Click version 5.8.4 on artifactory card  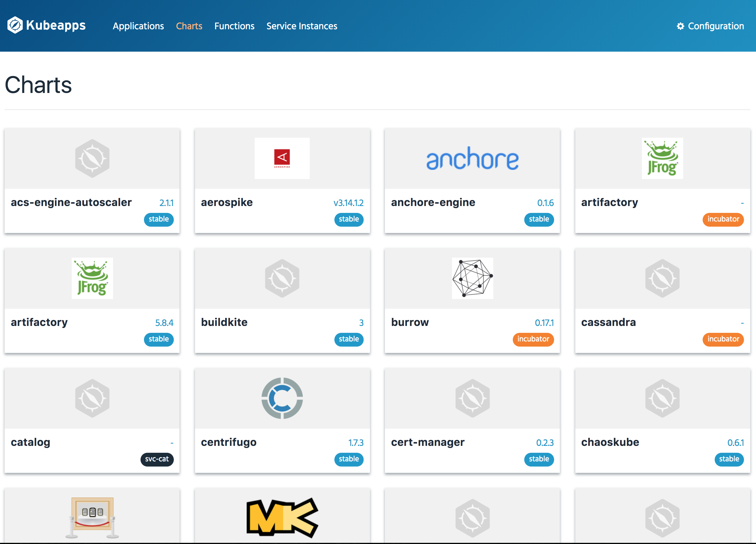[164, 322]
